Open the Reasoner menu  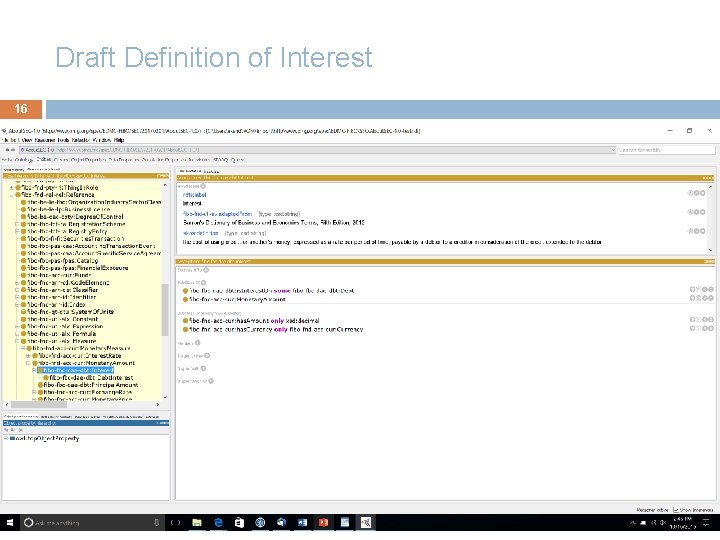pyautogui.click(x=45, y=140)
